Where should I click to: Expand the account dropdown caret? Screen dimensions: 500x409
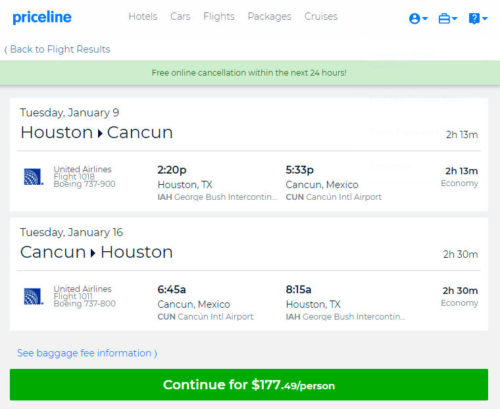(425, 19)
